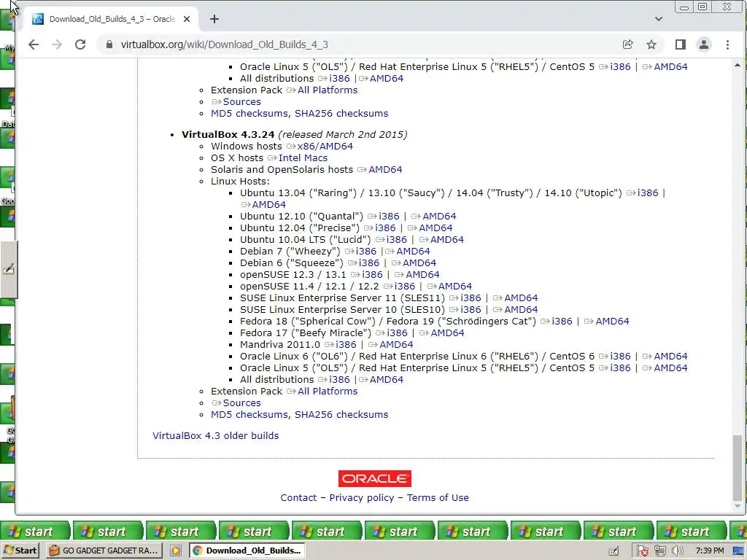Open the Windows Start button in taskbar
Image resolution: width=747 pixels, height=560 pixels.
tap(20, 551)
